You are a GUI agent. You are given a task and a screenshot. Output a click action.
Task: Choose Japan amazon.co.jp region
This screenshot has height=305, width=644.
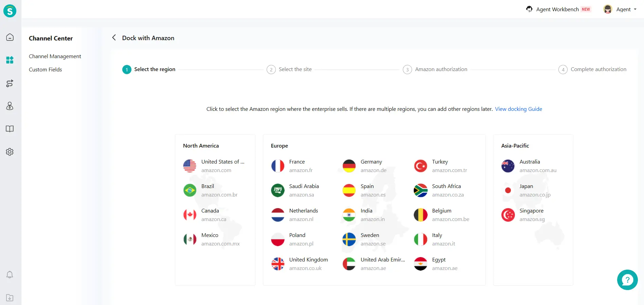[x=526, y=190]
